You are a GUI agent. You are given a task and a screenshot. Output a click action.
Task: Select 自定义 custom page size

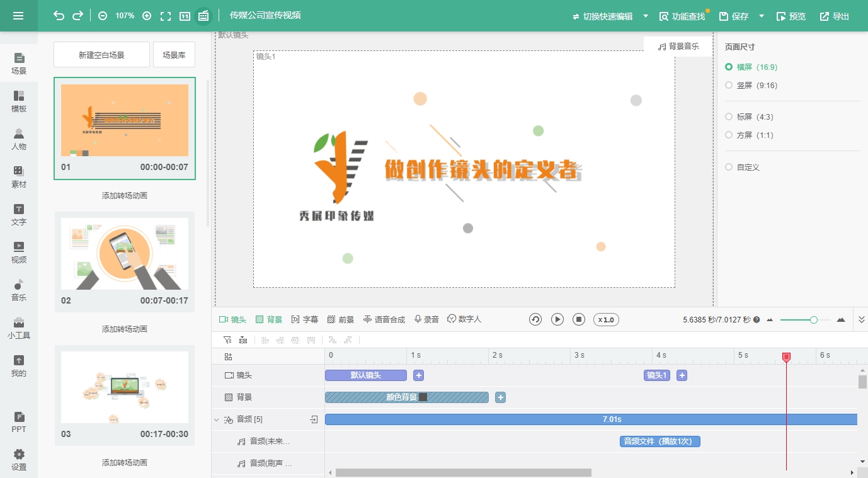coord(742,168)
